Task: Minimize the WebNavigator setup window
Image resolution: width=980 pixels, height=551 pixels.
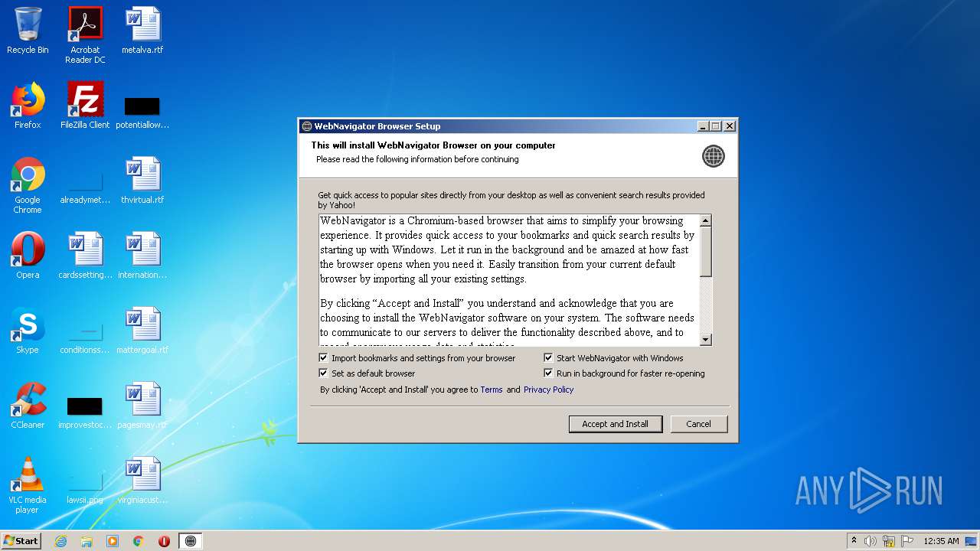Action: [704, 126]
